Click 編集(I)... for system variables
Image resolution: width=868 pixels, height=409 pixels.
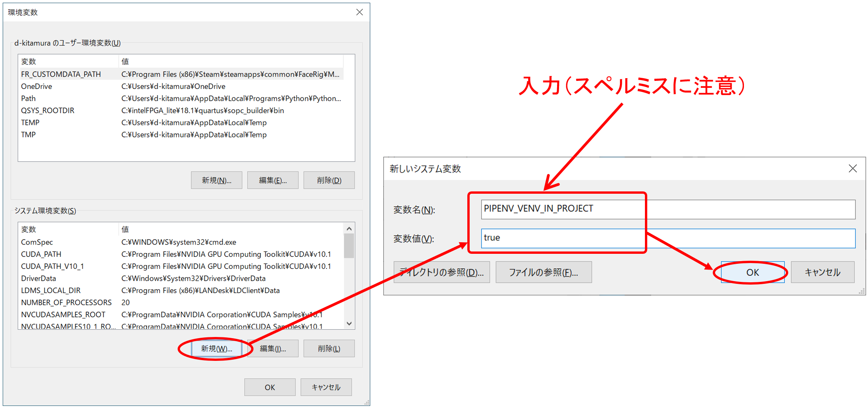click(273, 349)
